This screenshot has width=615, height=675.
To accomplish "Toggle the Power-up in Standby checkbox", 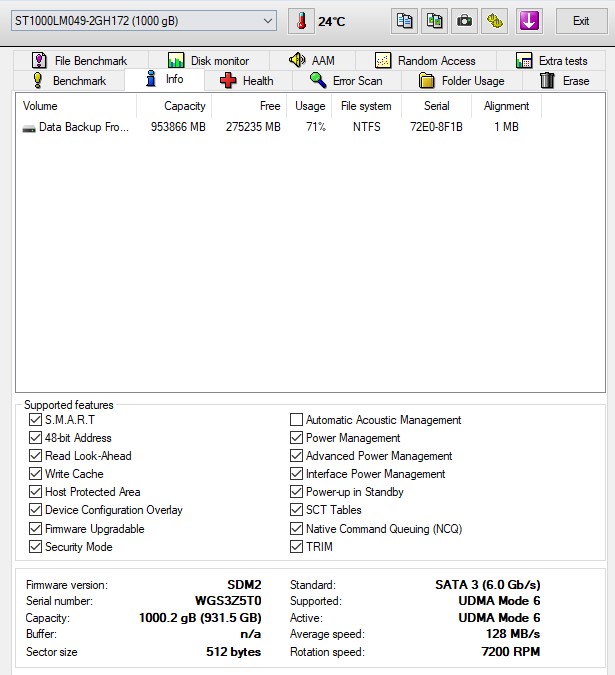I will [296, 492].
